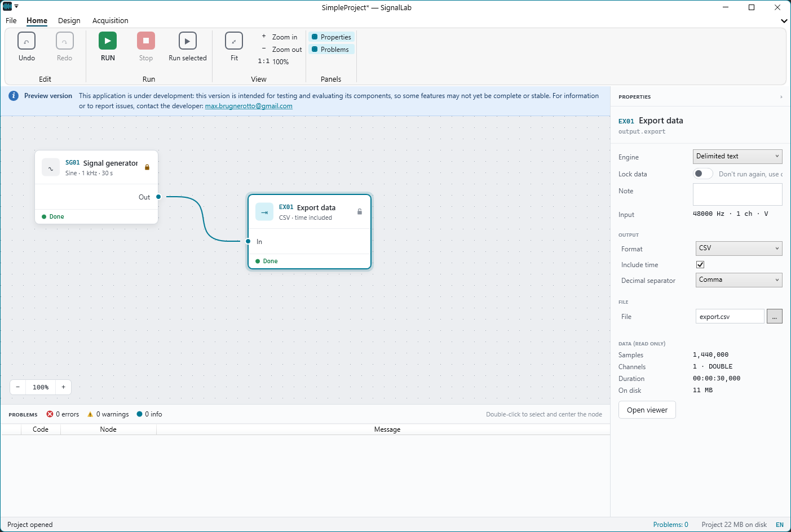The height and width of the screenshot is (532, 791).
Task: Uncheck the Include time checkbox
Action: 700,265
